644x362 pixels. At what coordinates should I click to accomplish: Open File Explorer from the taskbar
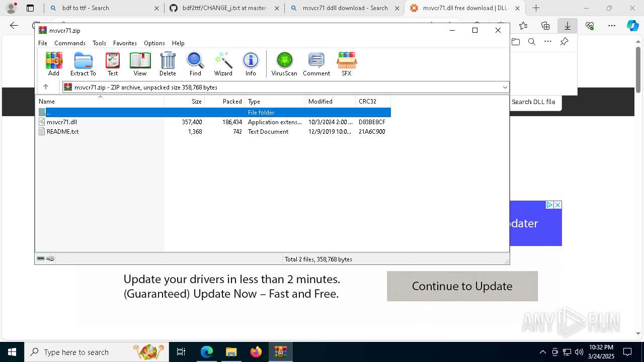click(231, 352)
